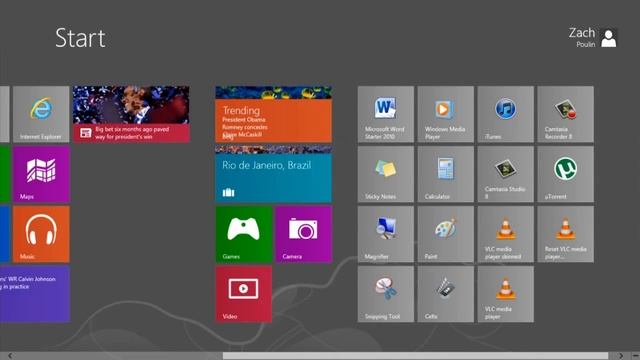Viewport: 640px width, 360px height.
Task: Open Sticky Notes tile
Action: coord(386,174)
